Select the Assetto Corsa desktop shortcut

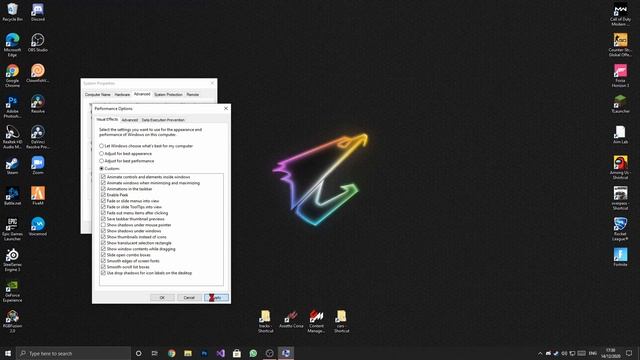click(291, 319)
